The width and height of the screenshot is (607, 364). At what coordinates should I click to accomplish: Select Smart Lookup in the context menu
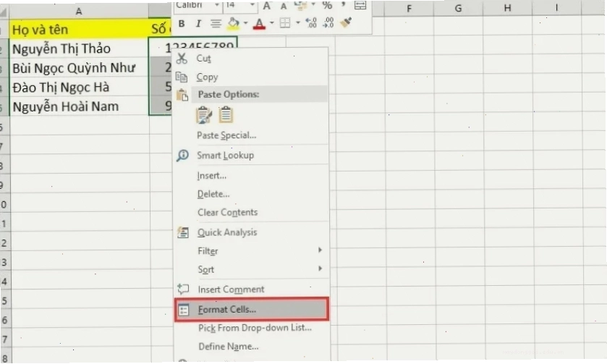pyautogui.click(x=251, y=156)
